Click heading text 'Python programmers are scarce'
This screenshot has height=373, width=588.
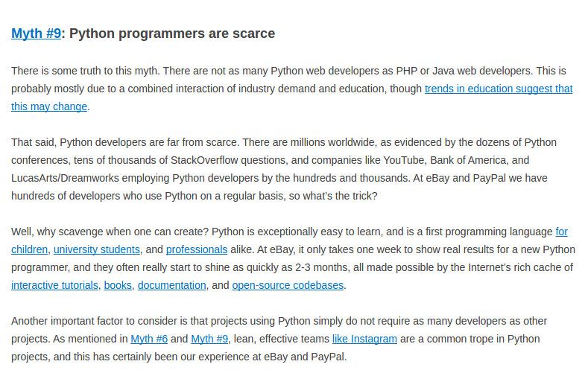click(x=172, y=34)
